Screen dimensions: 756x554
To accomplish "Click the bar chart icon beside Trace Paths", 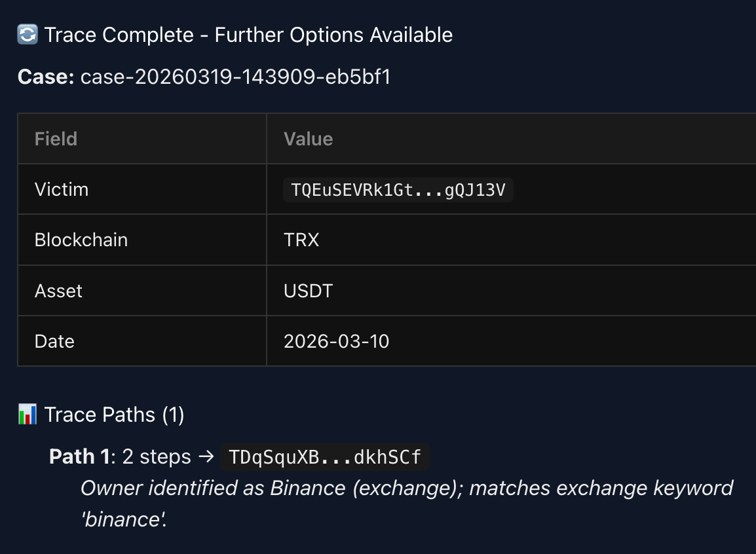I will 28,415.
